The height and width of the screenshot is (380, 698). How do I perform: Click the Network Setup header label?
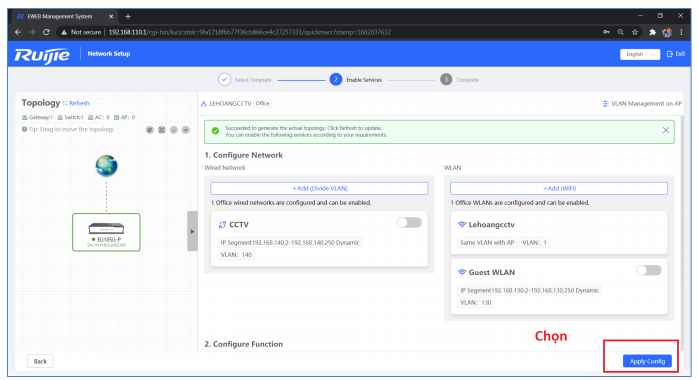[109, 53]
